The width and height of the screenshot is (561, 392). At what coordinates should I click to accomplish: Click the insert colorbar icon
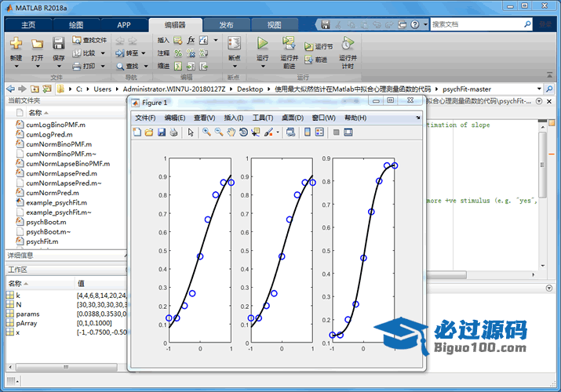coord(308,132)
